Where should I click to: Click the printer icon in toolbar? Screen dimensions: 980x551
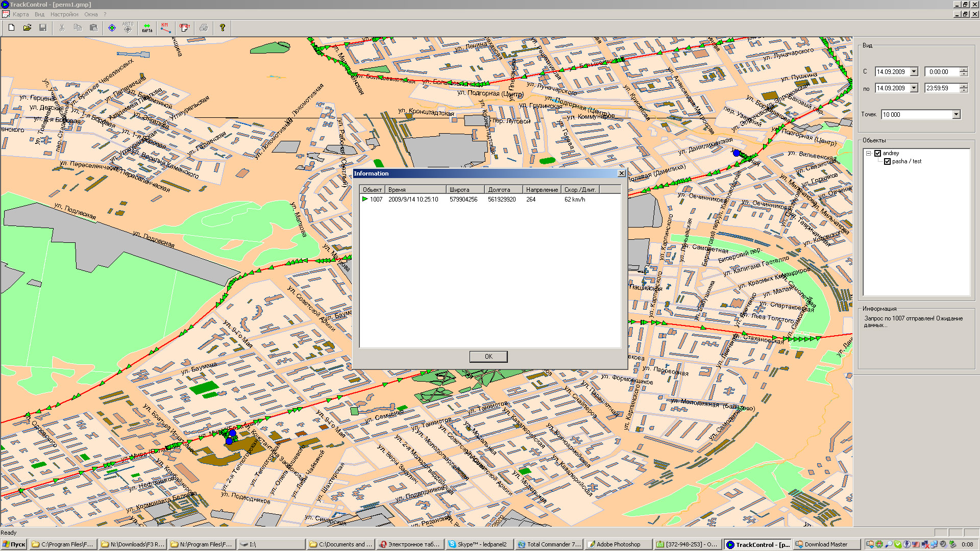203,28
